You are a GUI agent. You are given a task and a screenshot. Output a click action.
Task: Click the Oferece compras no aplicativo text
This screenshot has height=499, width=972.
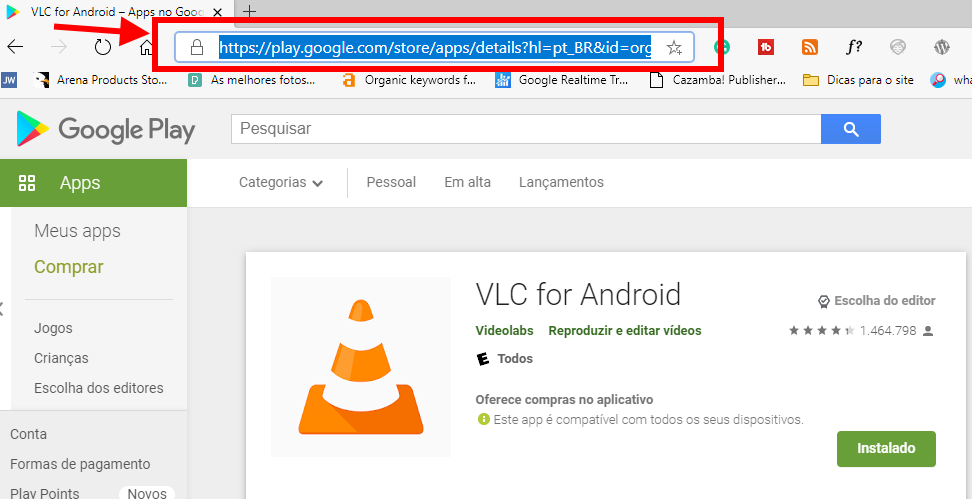pos(564,399)
